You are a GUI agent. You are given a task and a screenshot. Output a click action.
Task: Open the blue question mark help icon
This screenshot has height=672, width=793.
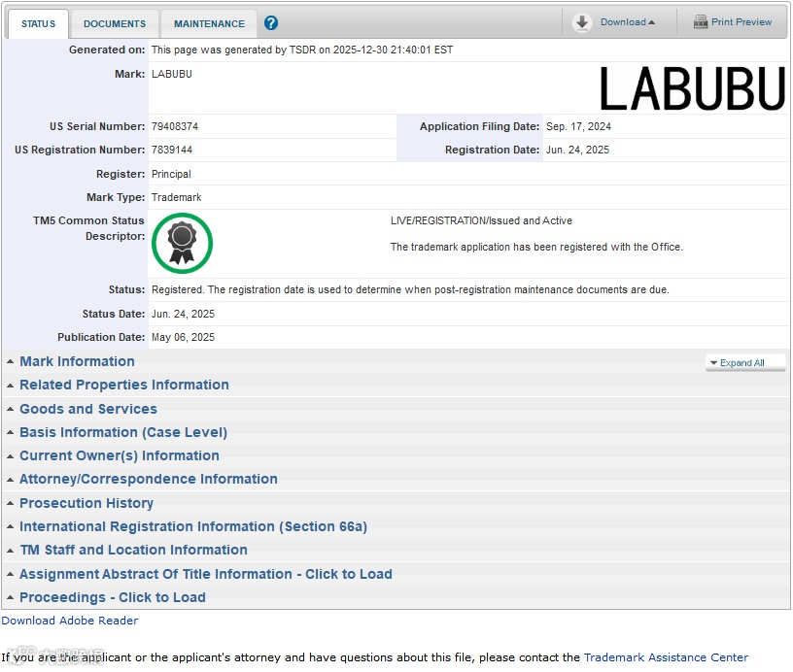[x=271, y=22]
